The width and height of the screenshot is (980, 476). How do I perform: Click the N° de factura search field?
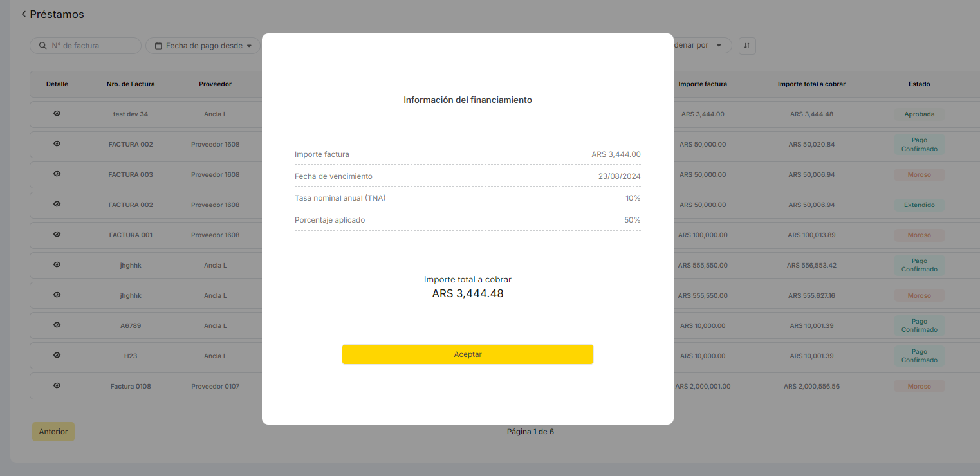90,46
